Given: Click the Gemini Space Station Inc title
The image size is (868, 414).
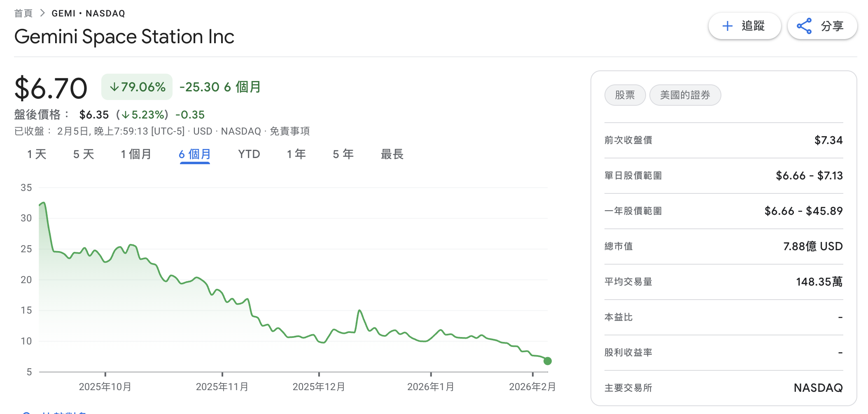Looking at the screenshot, I should point(124,37).
